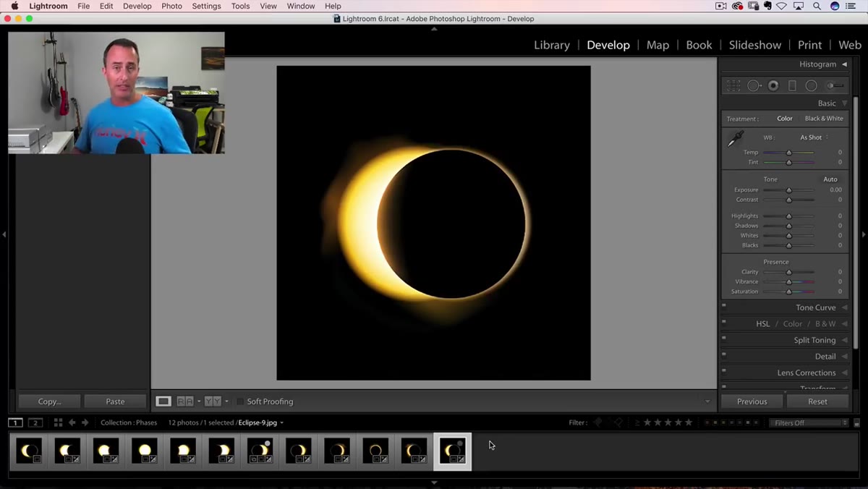Viewport: 868px width, 489px height.
Task: Open the WB As Shot dropdown
Action: pyautogui.click(x=814, y=137)
